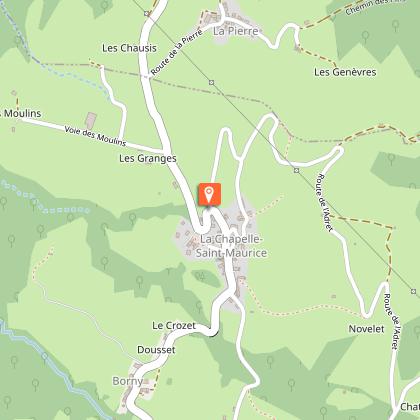
Task: Click the pylon icon near right edge
Action: (414, 292)
